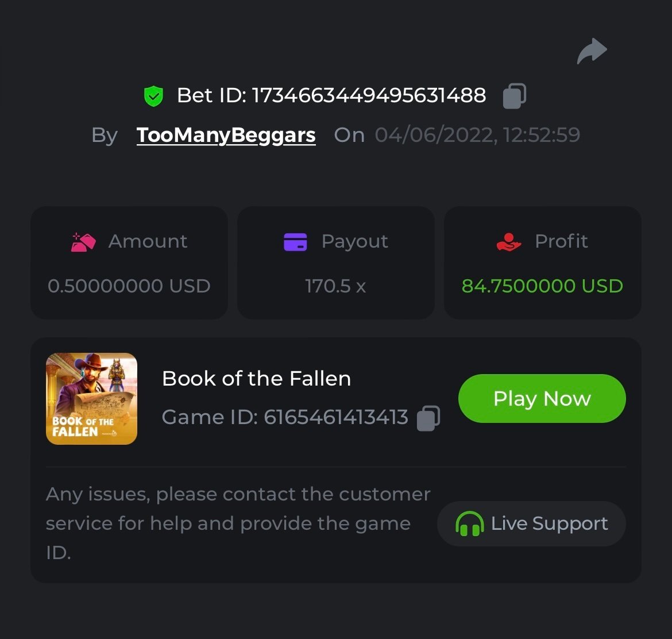Screen dimensions: 672x639
Task: Click the purple Payout card icon
Action: coord(295,242)
